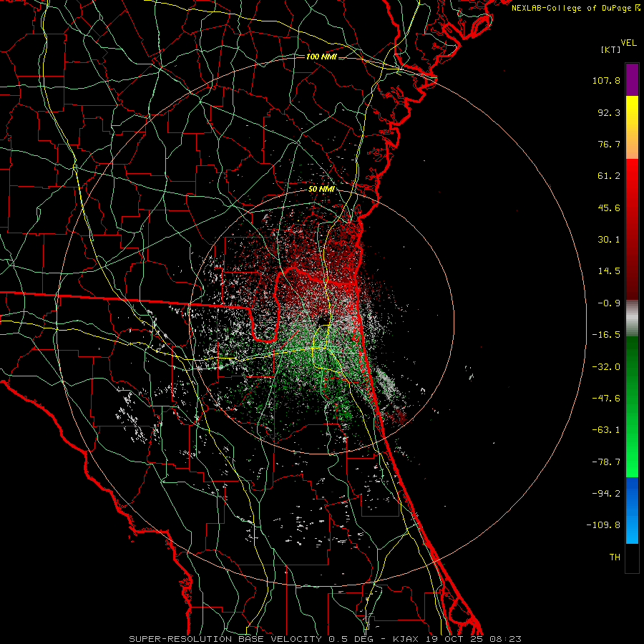This screenshot has width=644, height=644.
Task: Click the -94.2 velocity scale value
Action: pyautogui.click(x=606, y=494)
